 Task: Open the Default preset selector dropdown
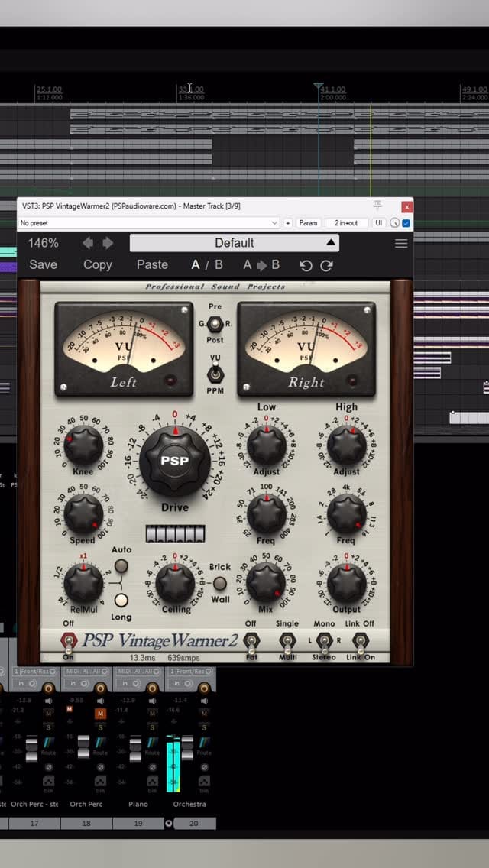[235, 243]
